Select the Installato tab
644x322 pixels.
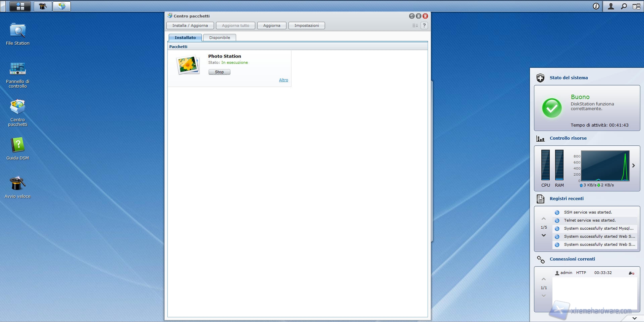(185, 38)
